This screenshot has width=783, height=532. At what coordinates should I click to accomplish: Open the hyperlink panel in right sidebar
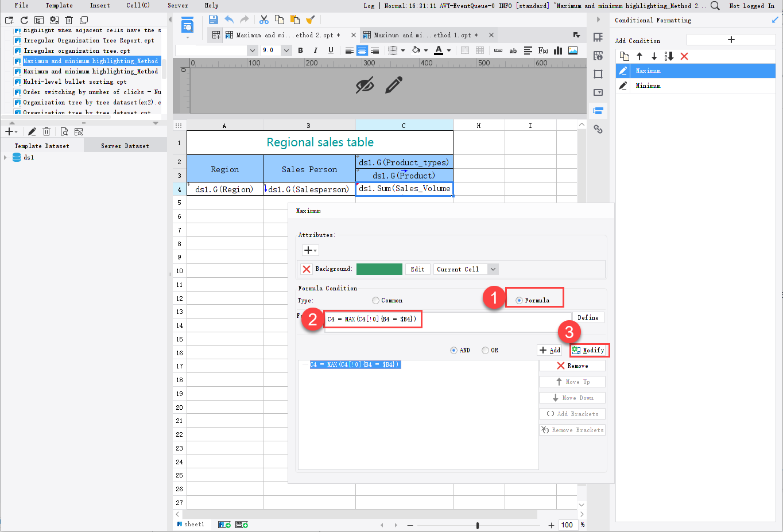(x=598, y=130)
